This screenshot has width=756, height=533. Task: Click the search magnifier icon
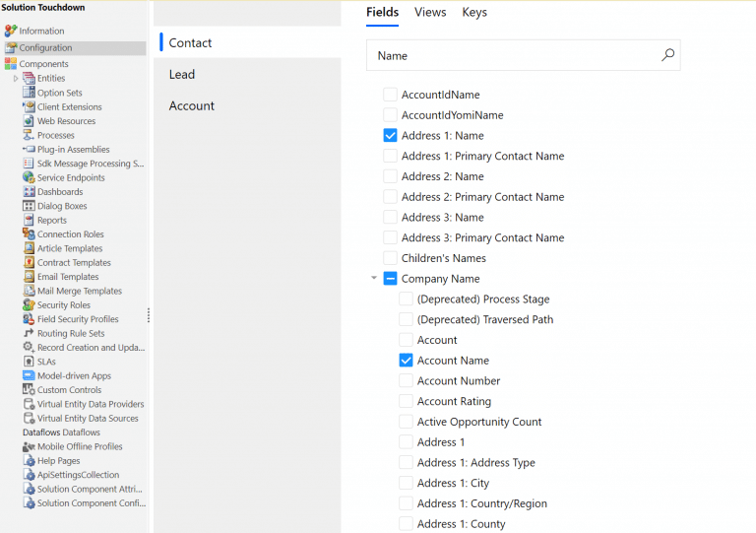(668, 55)
